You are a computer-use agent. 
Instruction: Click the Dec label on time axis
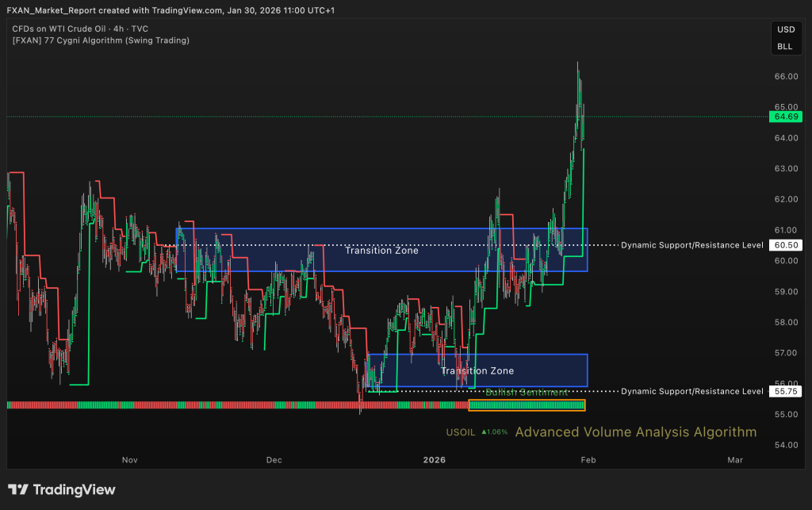click(274, 460)
